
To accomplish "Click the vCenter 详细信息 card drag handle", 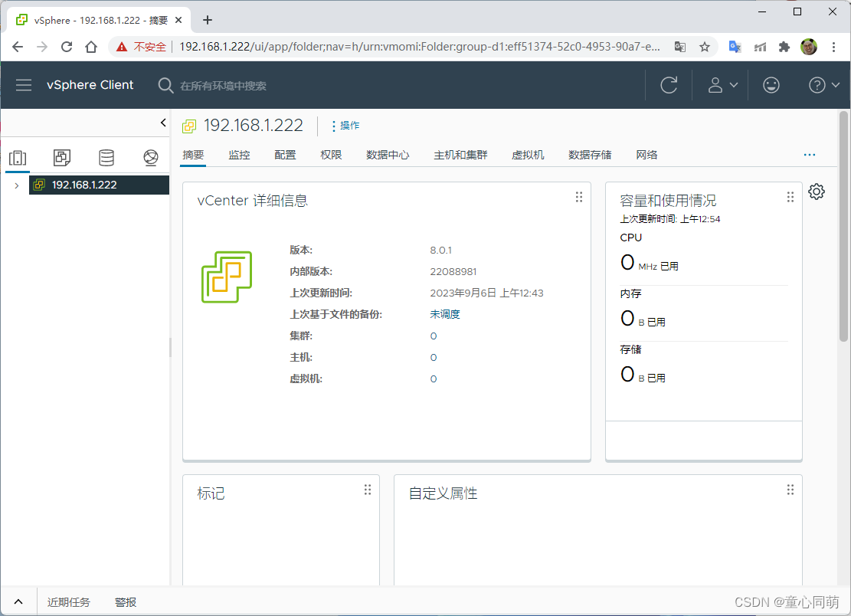I will tap(579, 197).
